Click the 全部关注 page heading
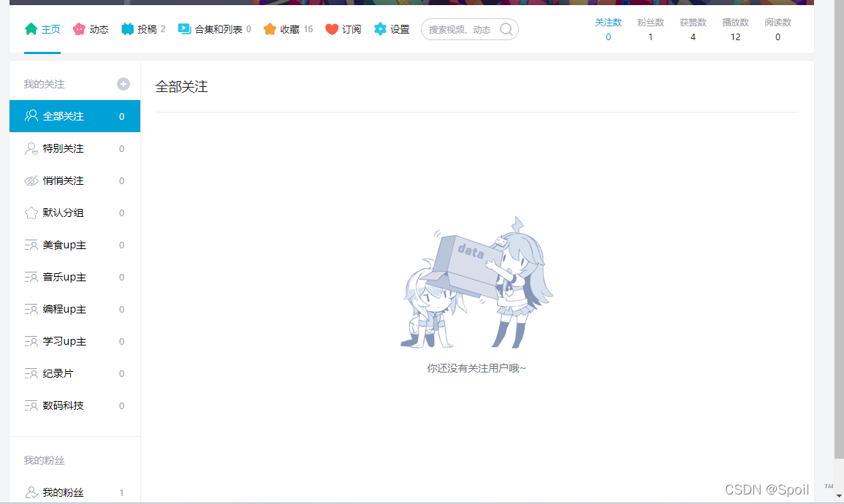844x504 pixels. (x=181, y=87)
